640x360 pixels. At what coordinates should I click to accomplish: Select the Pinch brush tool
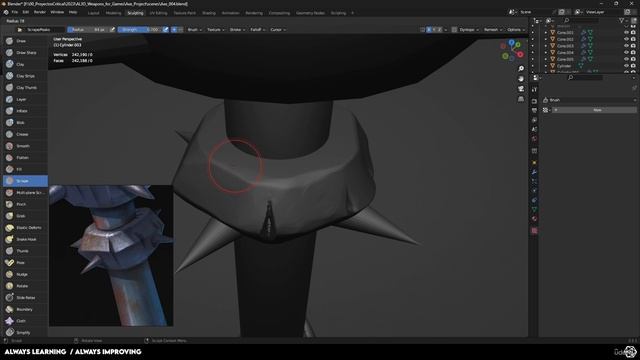[x=25, y=204]
